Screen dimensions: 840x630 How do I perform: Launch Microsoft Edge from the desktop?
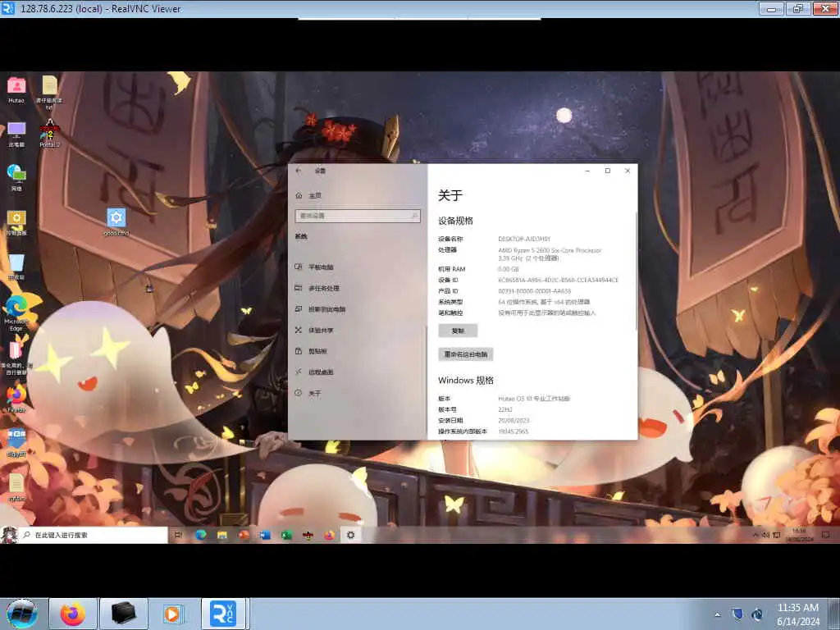(16, 313)
